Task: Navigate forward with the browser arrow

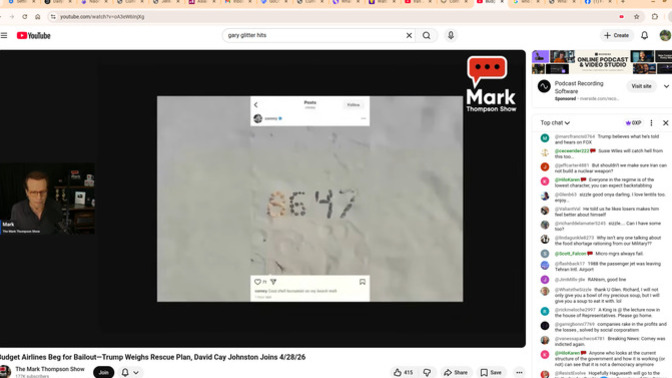Action: [x=12, y=17]
